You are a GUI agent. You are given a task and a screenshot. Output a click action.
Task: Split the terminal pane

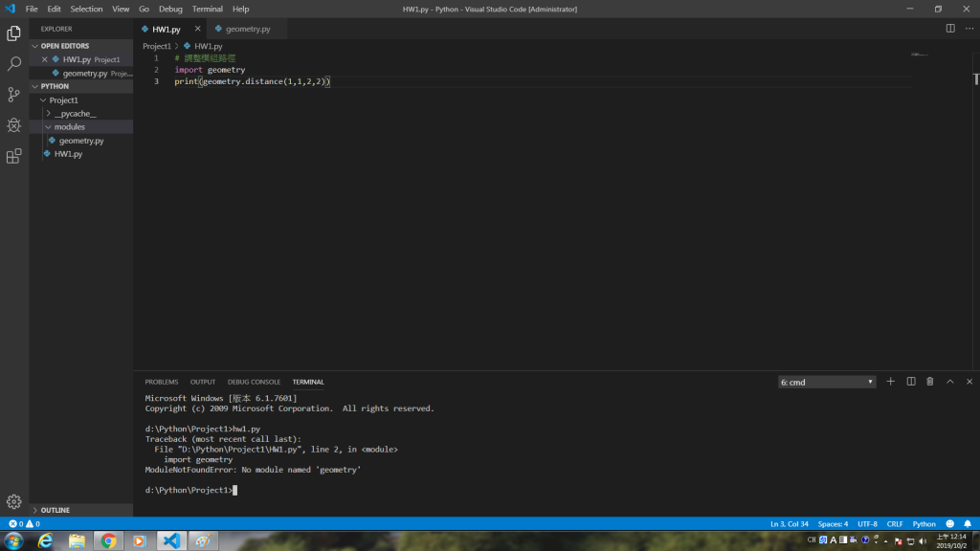click(x=911, y=382)
